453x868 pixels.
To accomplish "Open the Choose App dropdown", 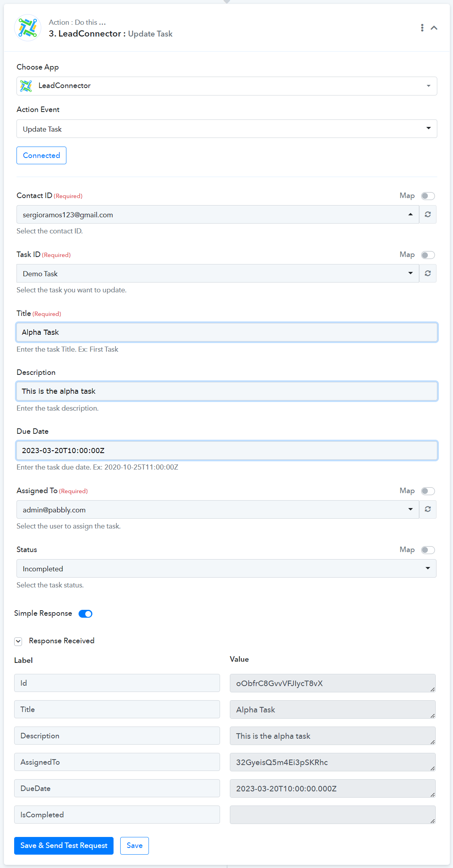I will (227, 86).
